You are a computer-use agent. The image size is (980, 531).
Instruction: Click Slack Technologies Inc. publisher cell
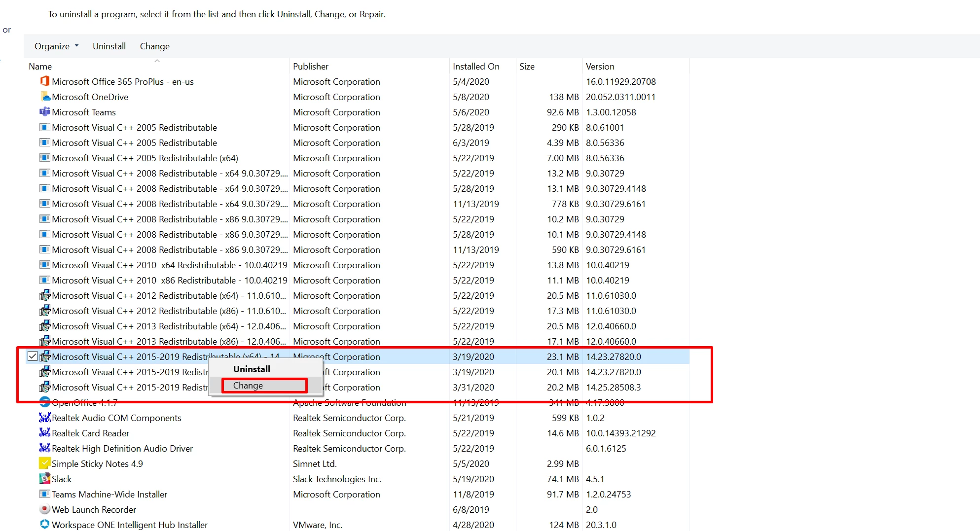click(x=337, y=479)
